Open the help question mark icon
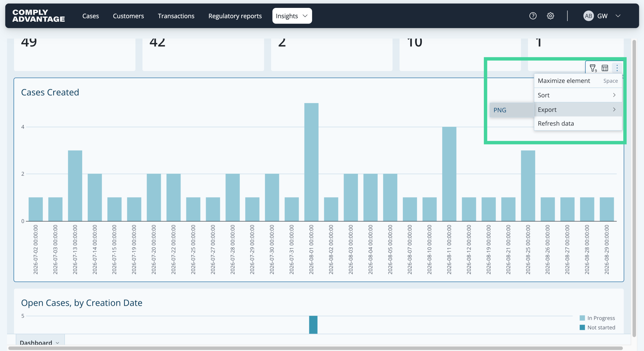This screenshot has width=644, height=351. 533,16
